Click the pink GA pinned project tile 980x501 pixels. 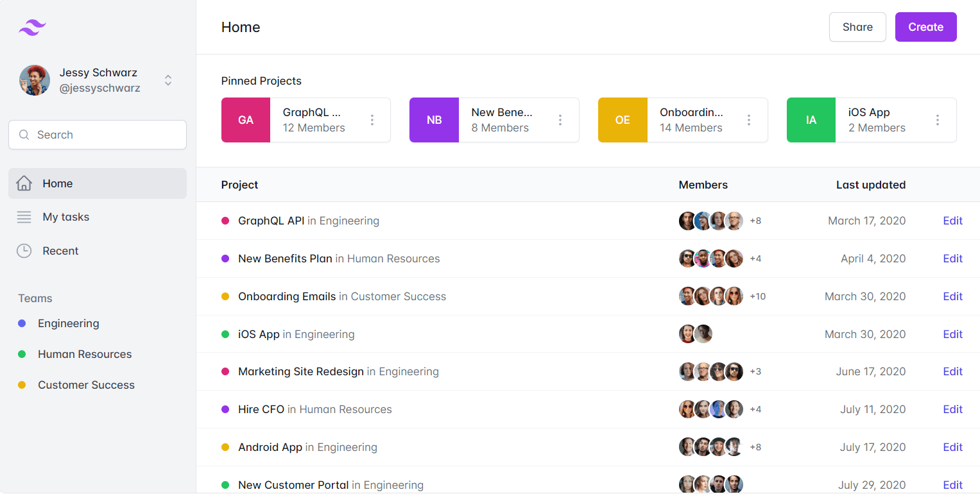(x=246, y=120)
